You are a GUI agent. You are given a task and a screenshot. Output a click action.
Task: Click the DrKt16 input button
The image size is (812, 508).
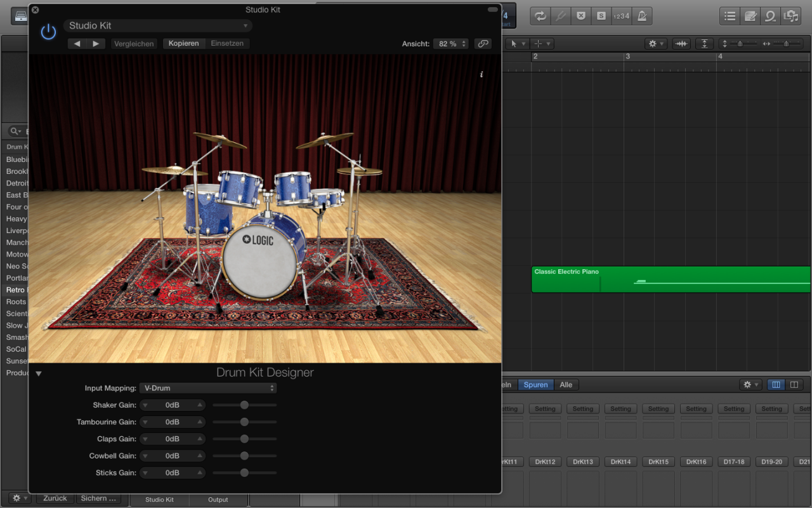[696, 462]
